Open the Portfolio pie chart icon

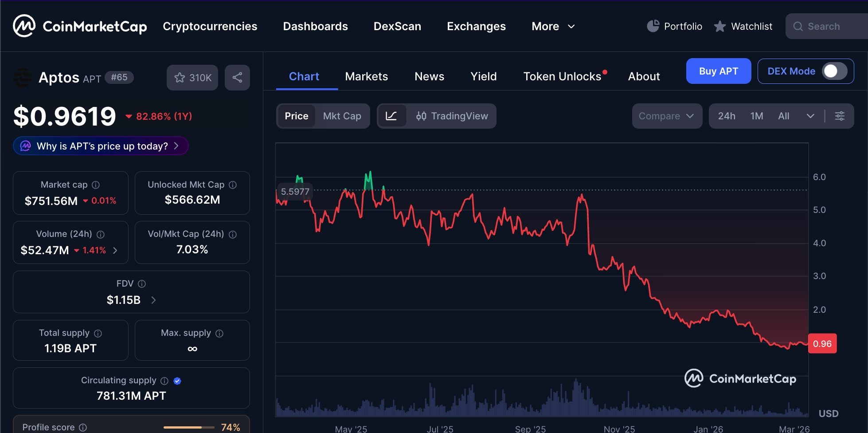coord(653,26)
